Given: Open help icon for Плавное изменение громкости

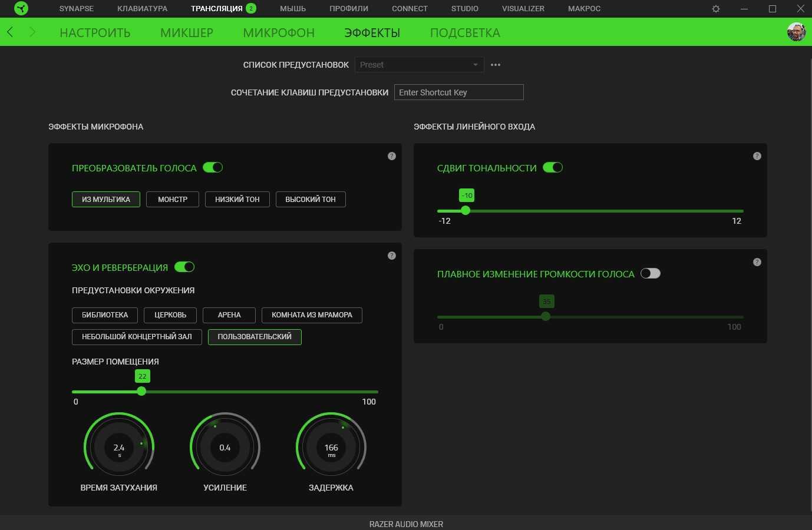Looking at the screenshot, I should pos(757,262).
